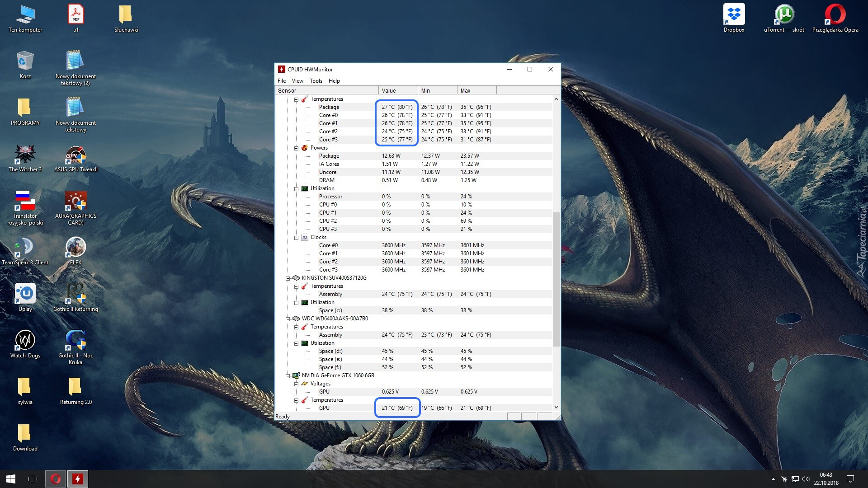Open the Tools menu
This screenshot has height=488, width=868.
point(316,81)
